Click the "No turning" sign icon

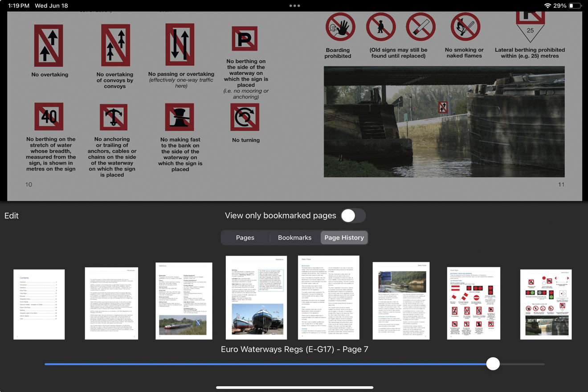click(245, 117)
